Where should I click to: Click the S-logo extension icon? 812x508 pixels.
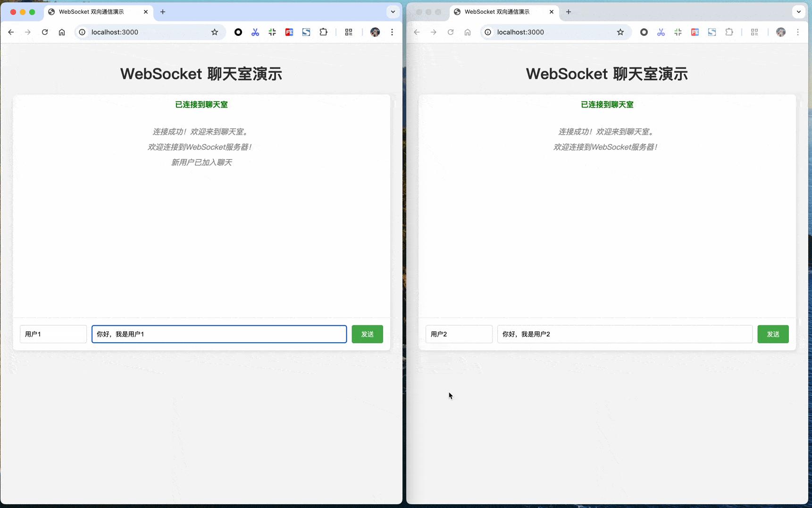click(x=306, y=32)
